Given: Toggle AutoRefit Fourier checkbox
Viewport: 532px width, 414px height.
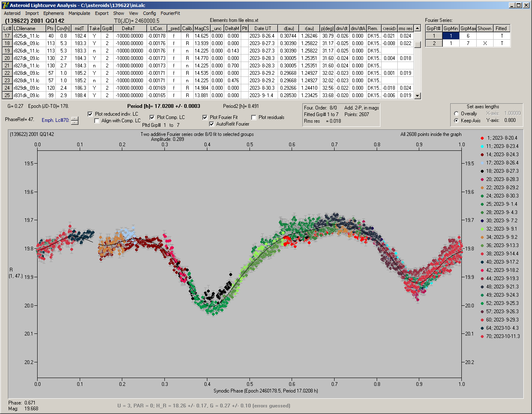Looking at the screenshot, I should click(x=212, y=124).
